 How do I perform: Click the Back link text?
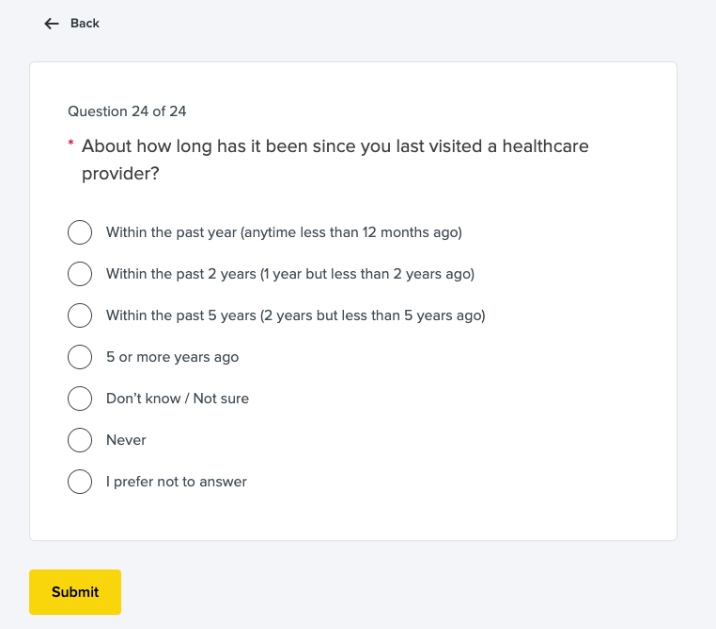point(85,23)
